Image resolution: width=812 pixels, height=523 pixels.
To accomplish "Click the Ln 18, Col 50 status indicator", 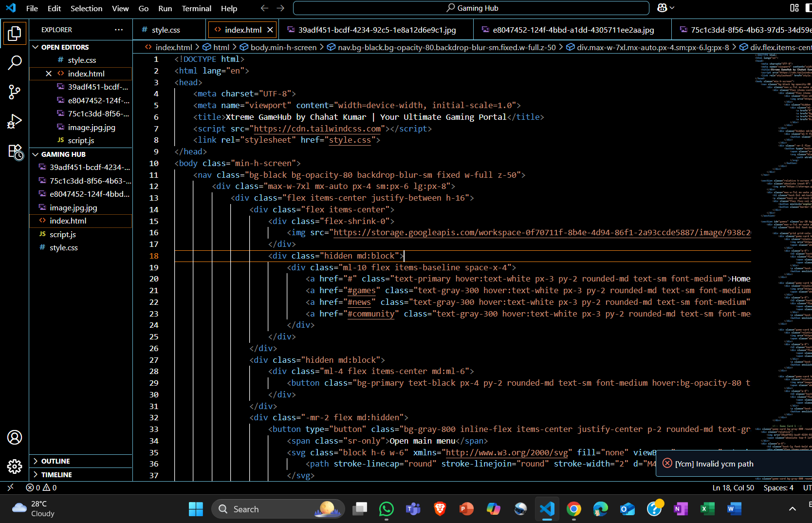I will click(x=733, y=487).
